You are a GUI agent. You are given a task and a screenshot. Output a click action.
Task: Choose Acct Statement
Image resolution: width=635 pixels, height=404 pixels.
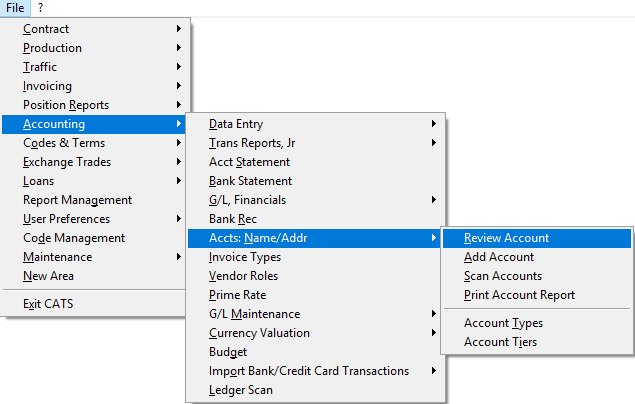(x=314, y=162)
